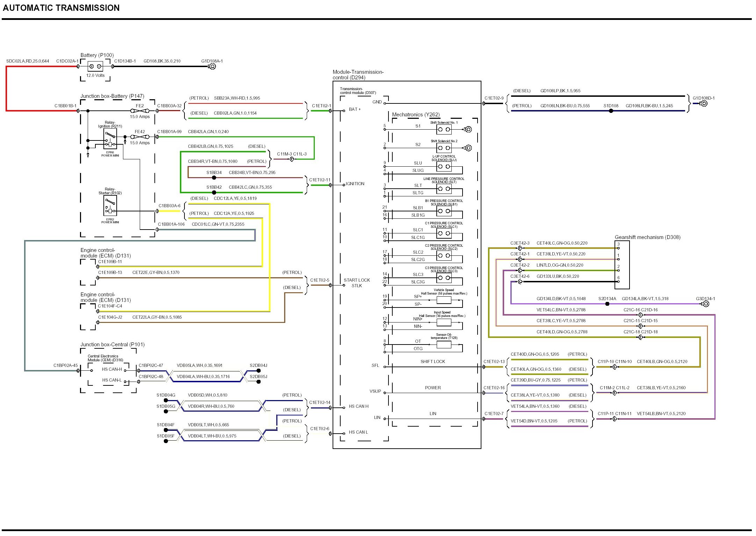Image resolution: width=756 pixels, height=536 pixels.
Task: Select the Sensor-Oil-temperature T128 symbol
Action: click(x=444, y=345)
